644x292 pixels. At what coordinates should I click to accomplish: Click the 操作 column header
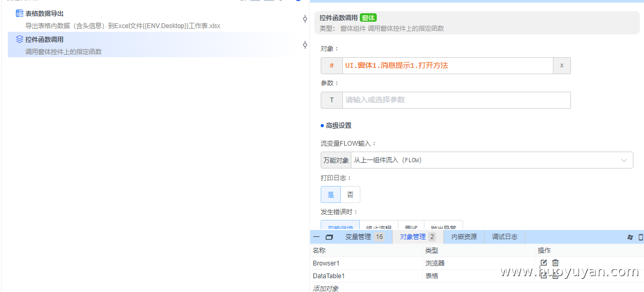[545, 250]
